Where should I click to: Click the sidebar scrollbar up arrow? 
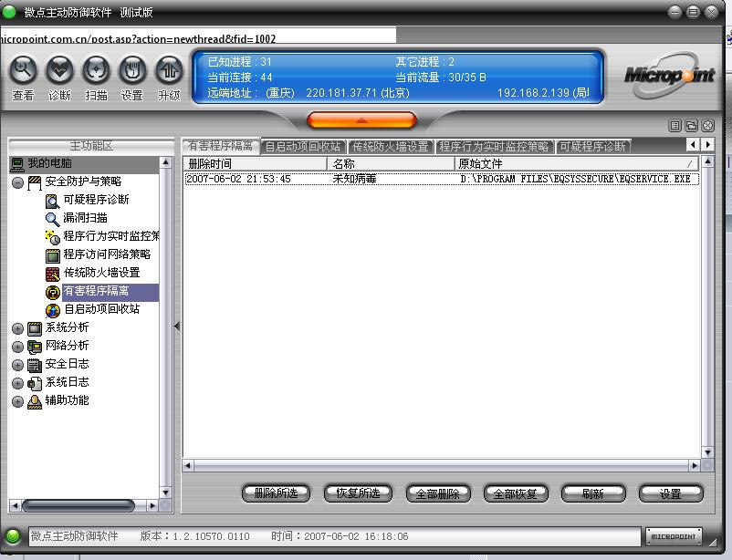tap(166, 162)
